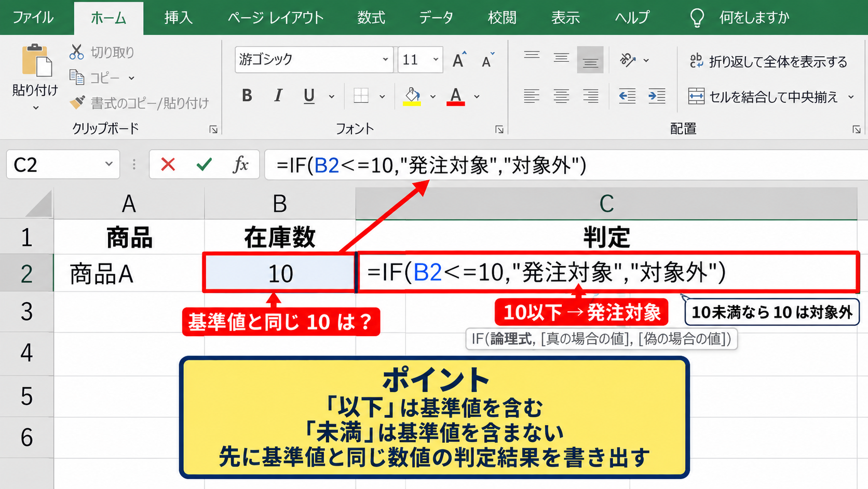Click the Select All corner triangle
Image resolution: width=868 pixels, height=489 pixels.
[x=39, y=204]
